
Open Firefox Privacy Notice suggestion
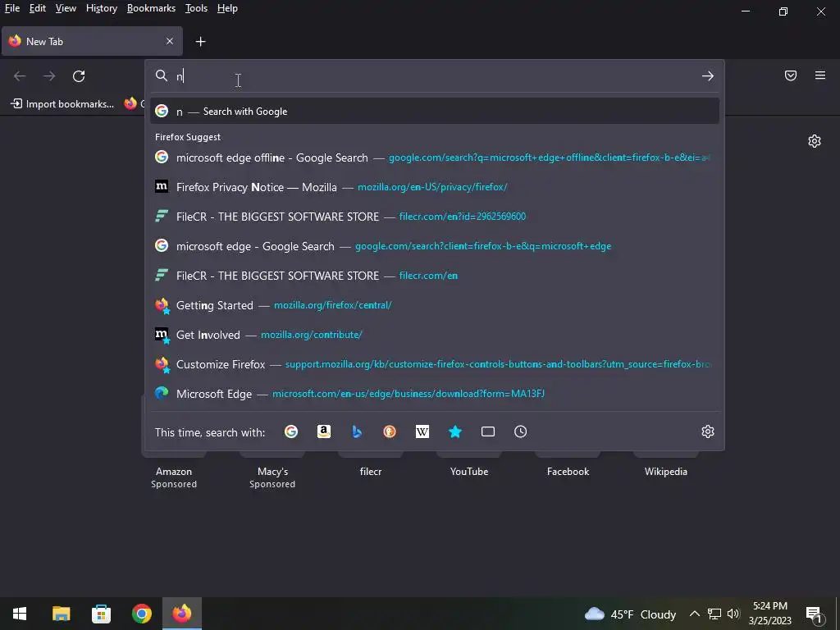pyautogui.click(x=435, y=187)
